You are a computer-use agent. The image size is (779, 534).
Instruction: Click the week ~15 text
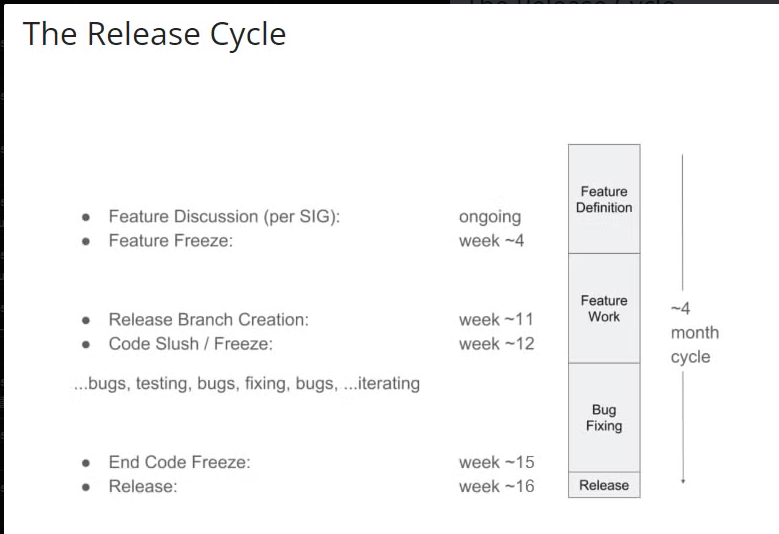(496, 462)
